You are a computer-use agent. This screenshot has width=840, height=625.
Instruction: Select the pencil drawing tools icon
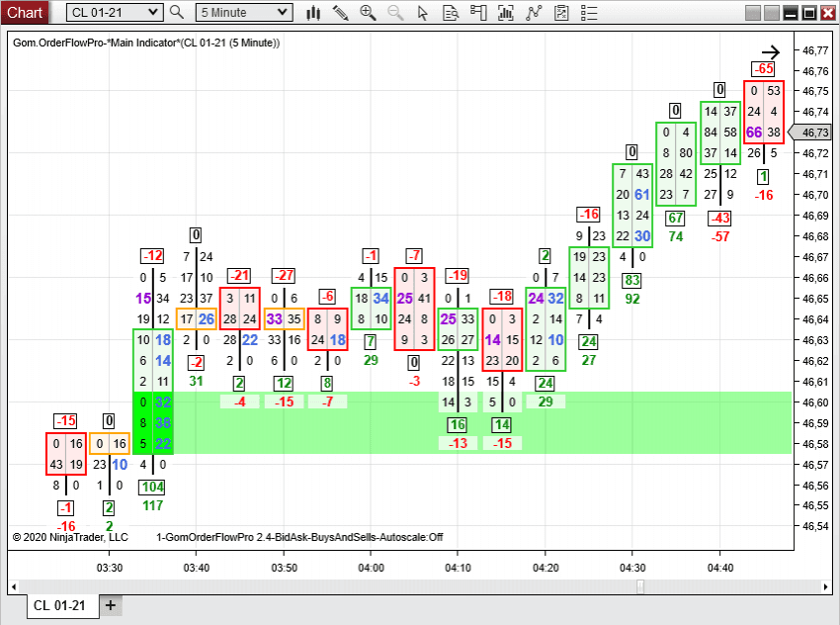pyautogui.click(x=341, y=13)
